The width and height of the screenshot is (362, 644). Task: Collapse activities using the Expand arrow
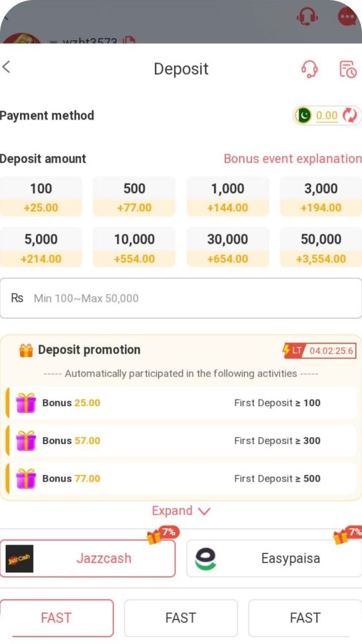click(x=203, y=511)
